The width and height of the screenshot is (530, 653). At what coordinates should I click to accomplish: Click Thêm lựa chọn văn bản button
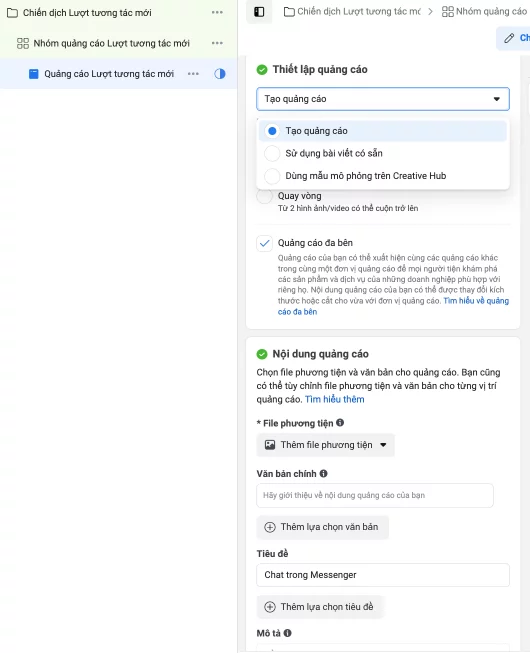pos(323,527)
